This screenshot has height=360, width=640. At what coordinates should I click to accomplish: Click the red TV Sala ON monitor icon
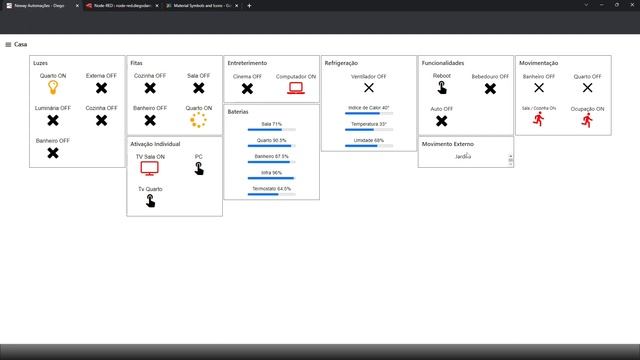click(149, 168)
